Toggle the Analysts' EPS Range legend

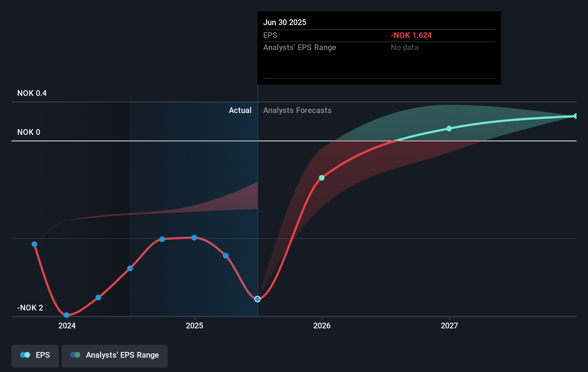click(x=115, y=356)
